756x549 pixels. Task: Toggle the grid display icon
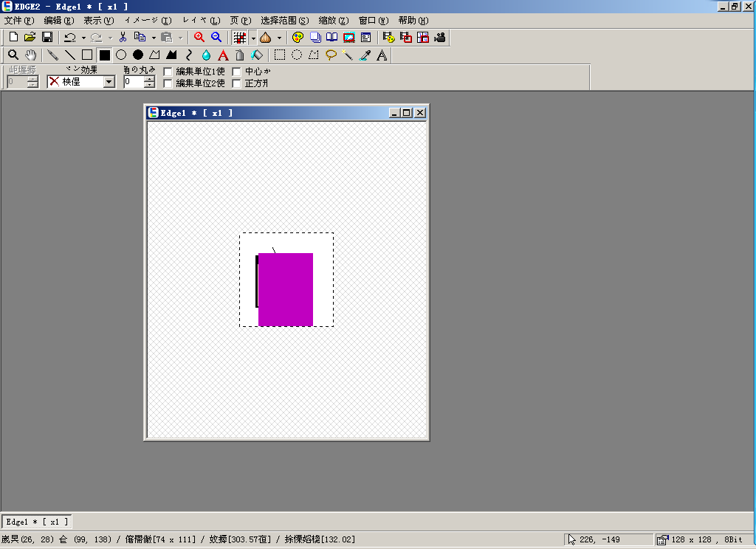(x=240, y=37)
